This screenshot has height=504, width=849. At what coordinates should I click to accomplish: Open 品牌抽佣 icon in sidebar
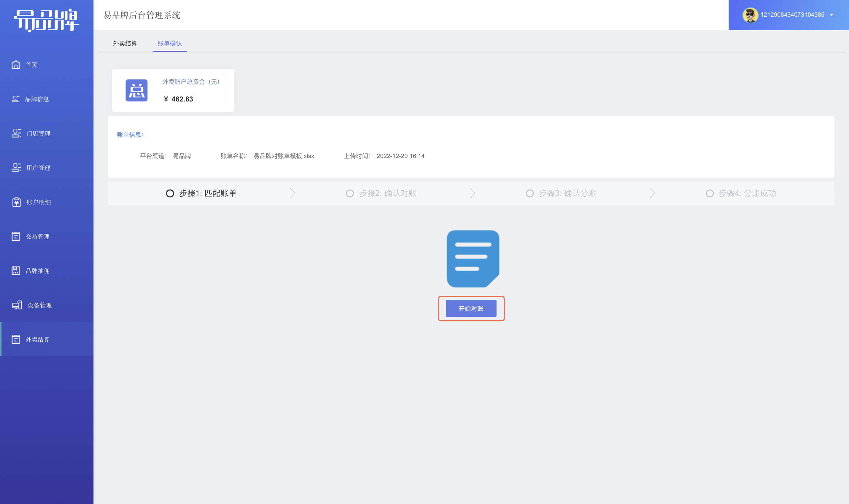click(x=16, y=270)
